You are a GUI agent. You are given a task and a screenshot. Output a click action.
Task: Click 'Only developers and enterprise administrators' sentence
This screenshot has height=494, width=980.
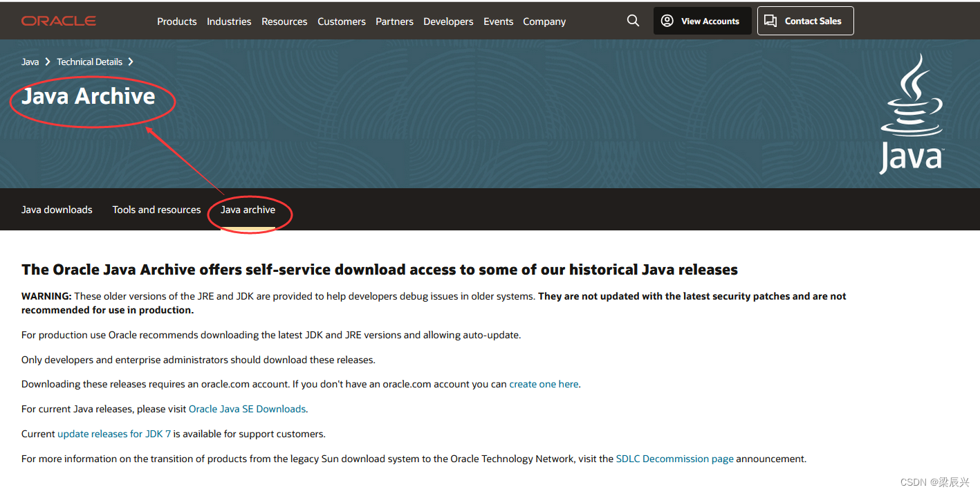click(x=198, y=360)
